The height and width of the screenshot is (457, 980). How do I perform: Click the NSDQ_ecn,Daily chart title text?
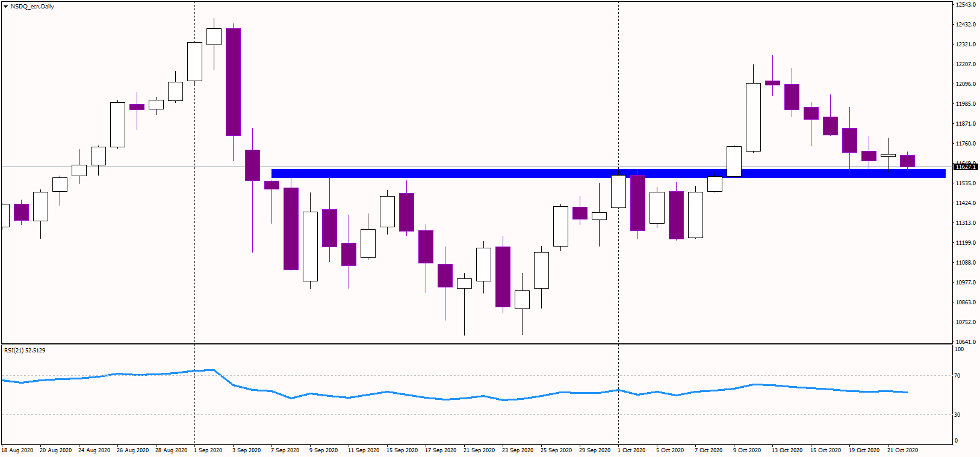tap(33, 7)
